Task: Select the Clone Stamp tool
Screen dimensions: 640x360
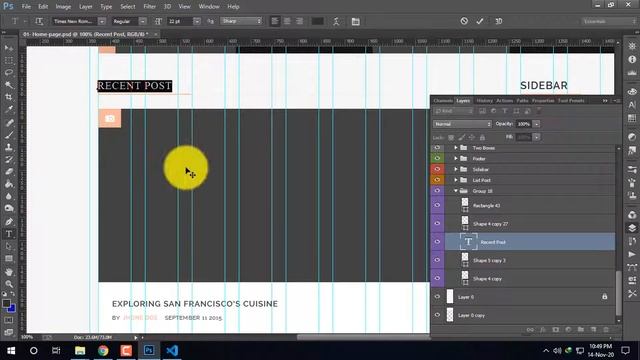Action: [9, 147]
